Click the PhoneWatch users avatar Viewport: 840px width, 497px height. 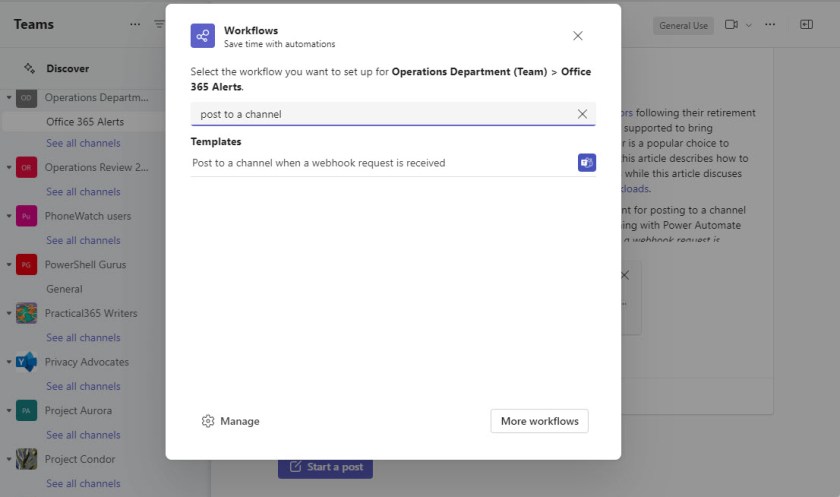pyautogui.click(x=26, y=216)
